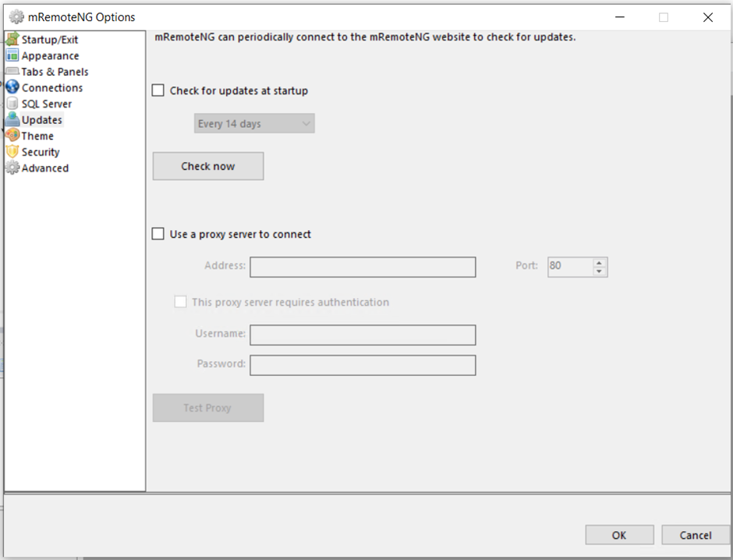Click the Connections globe icon
The height and width of the screenshot is (560, 733).
click(12, 87)
